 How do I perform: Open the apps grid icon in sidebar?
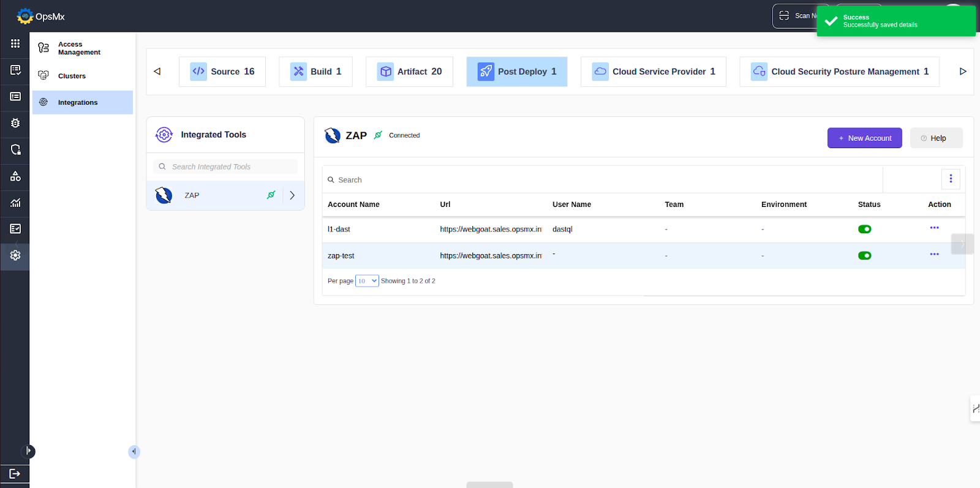click(15, 43)
